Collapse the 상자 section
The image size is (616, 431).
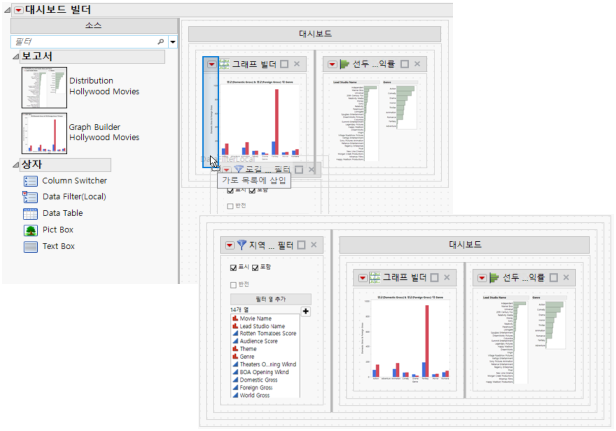click(x=15, y=165)
